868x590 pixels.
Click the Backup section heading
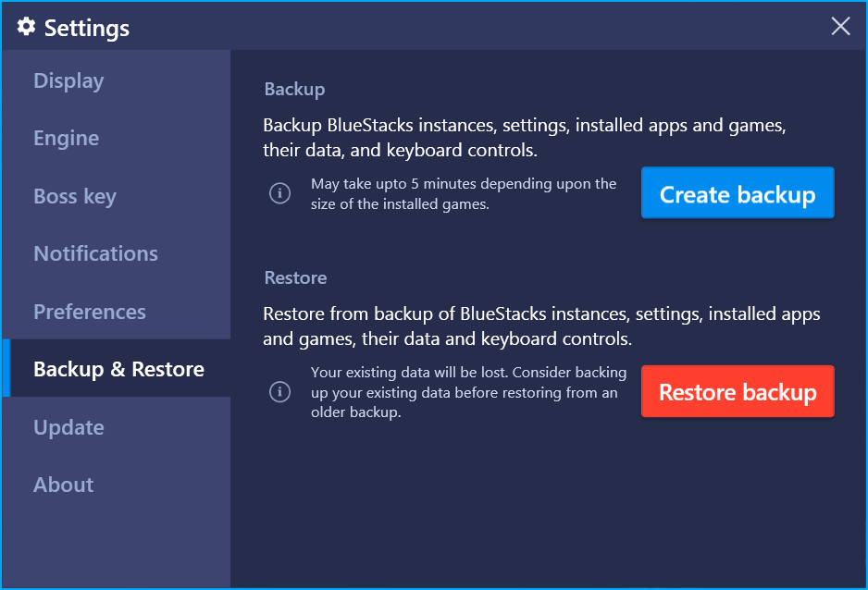click(x=294, y=89)
